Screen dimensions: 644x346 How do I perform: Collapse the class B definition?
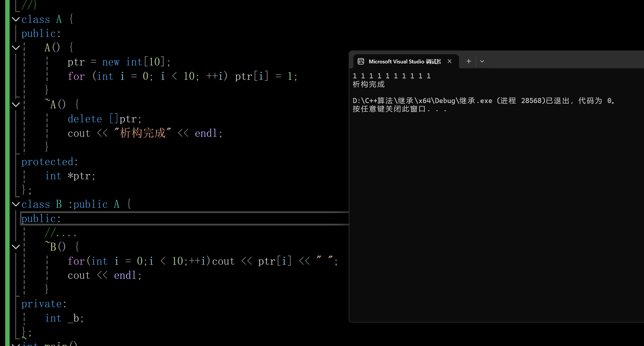[x=16, y=204]
